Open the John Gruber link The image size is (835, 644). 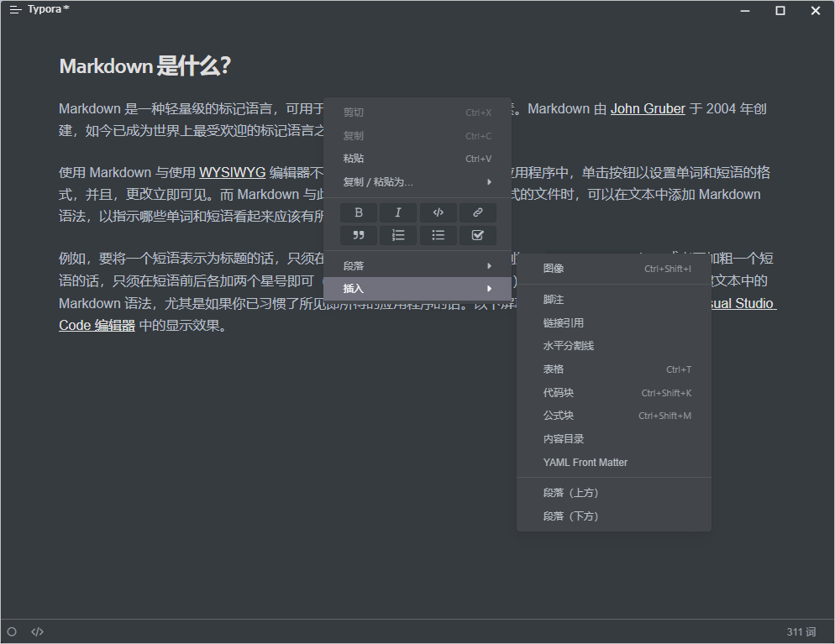[648, 108]
